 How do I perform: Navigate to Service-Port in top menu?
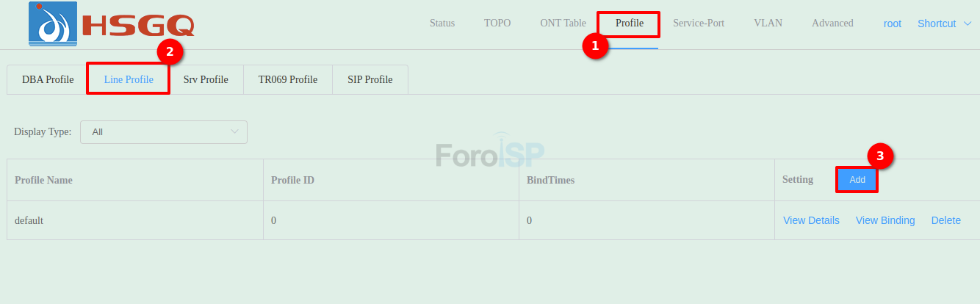[x=699, y=23]
